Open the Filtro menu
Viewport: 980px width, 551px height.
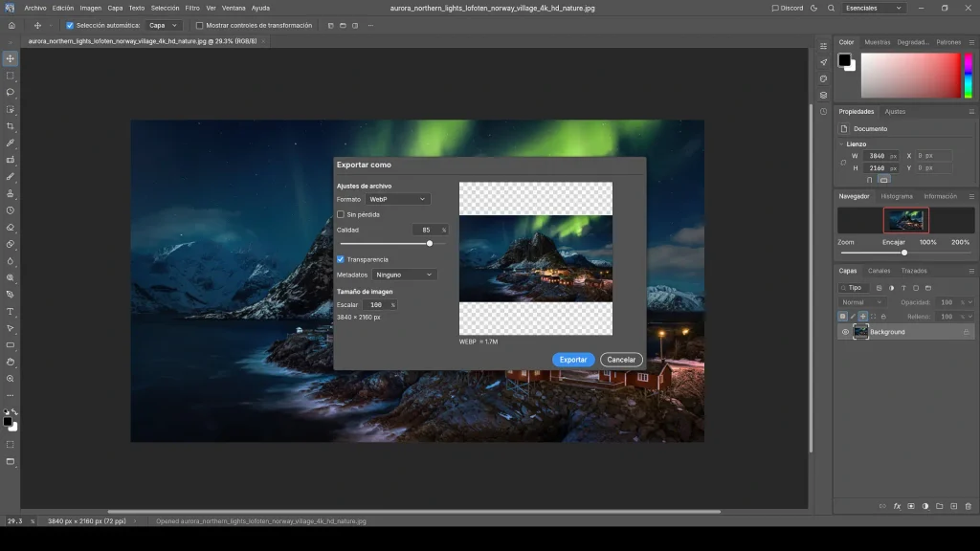pyautogui.click(x=192, y=8)
